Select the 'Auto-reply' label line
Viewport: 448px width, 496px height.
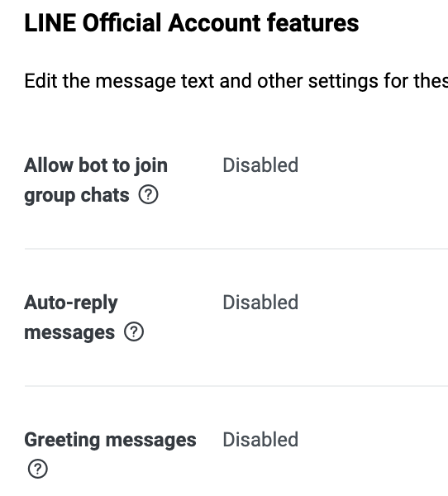pos(71,303)
